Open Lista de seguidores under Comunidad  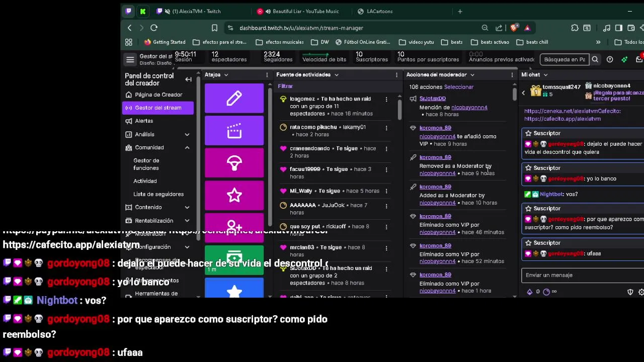158,194
